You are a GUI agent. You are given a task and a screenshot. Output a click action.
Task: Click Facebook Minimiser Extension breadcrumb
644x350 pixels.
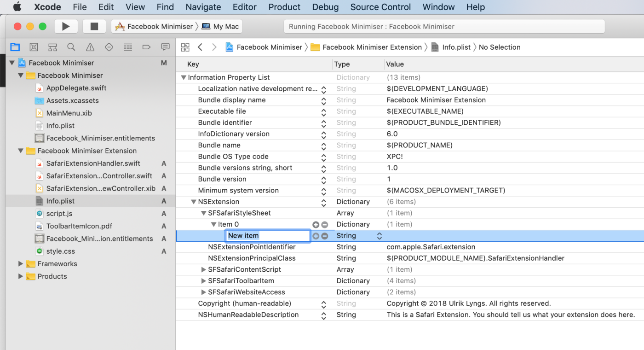[366, 47]
